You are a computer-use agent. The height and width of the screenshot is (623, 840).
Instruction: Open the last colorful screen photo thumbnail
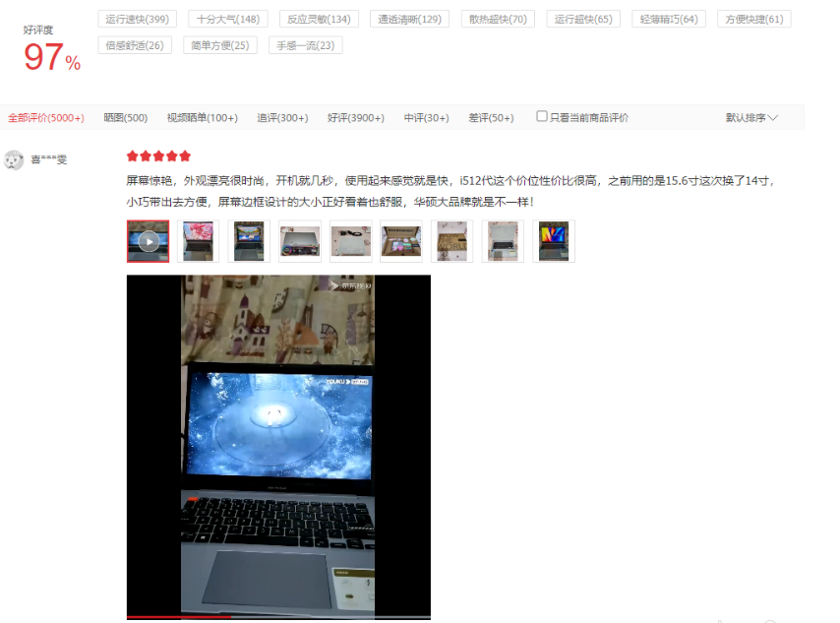(553, 241)
